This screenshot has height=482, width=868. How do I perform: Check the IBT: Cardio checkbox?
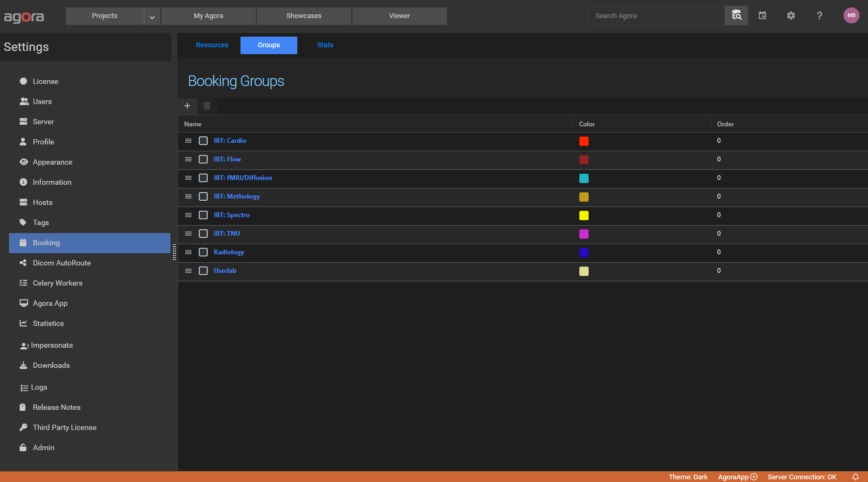203,141
